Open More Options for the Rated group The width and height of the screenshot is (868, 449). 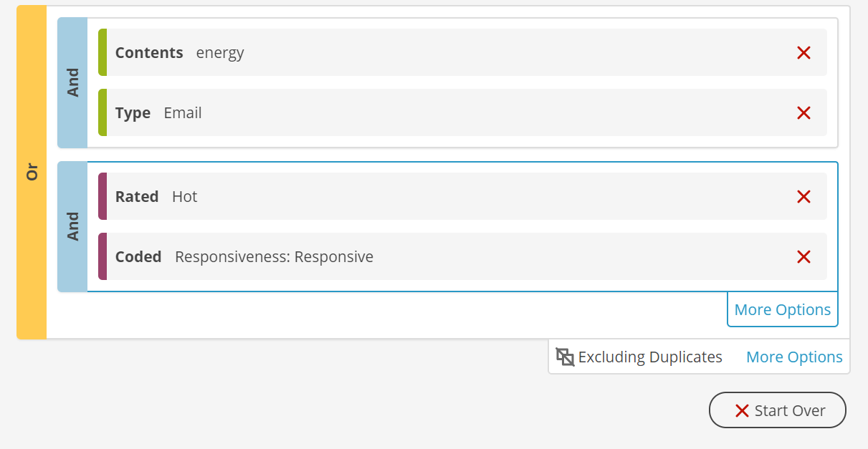click(783, 309)
